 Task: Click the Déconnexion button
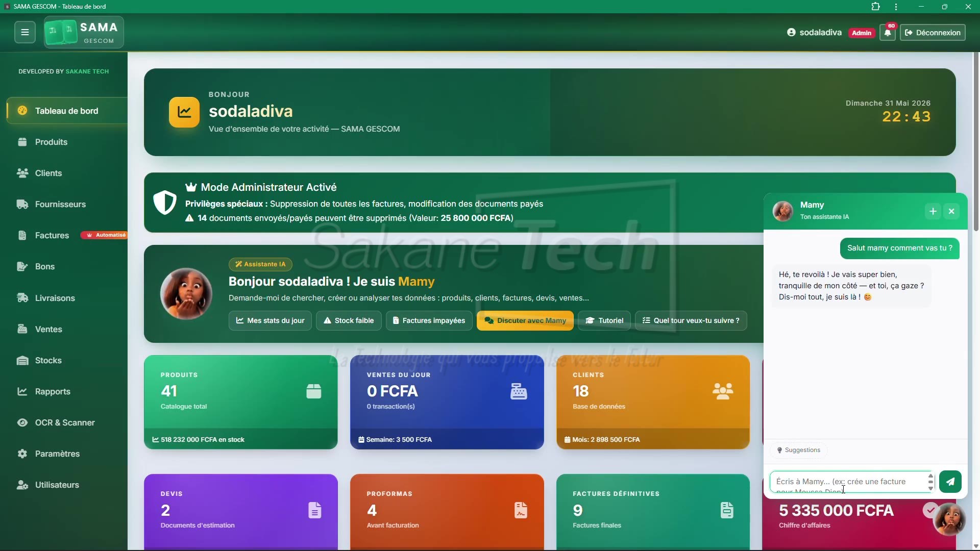point(933,33)
